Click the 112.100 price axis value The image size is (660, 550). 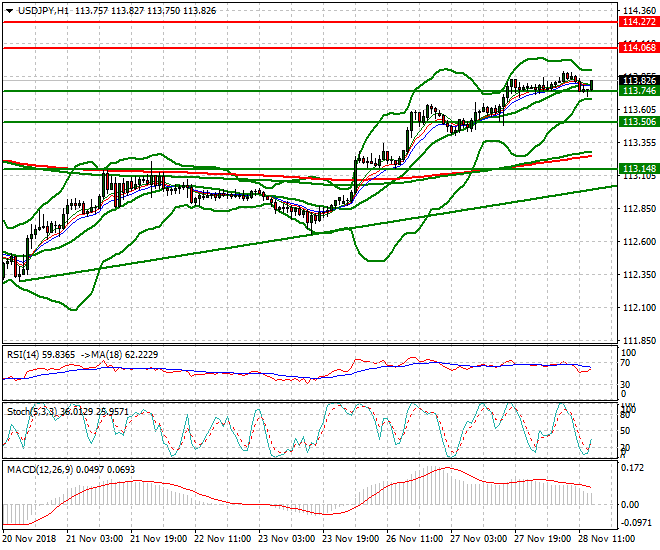tap(639, 308)
